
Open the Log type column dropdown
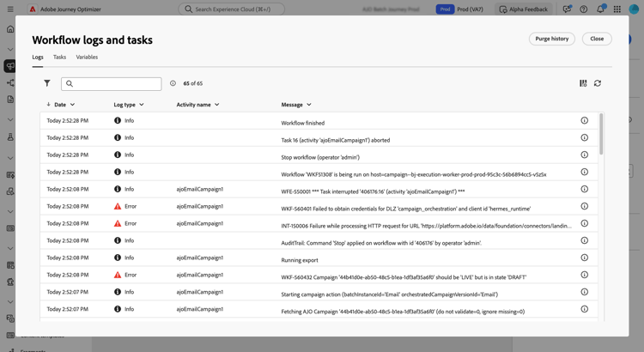pos(142,105)
